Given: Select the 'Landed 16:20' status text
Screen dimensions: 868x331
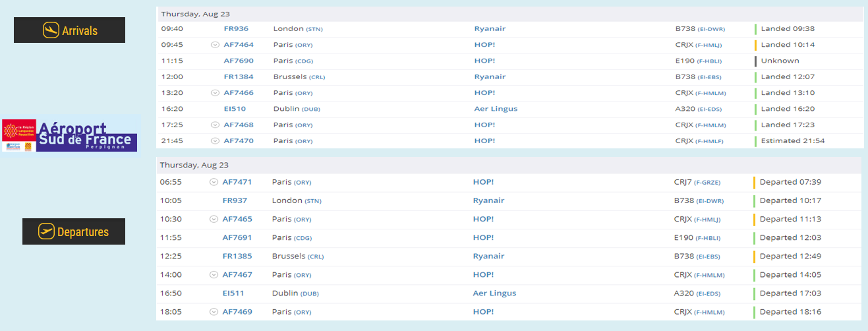Looking at the screenshot, I should [x=788, y=109].
